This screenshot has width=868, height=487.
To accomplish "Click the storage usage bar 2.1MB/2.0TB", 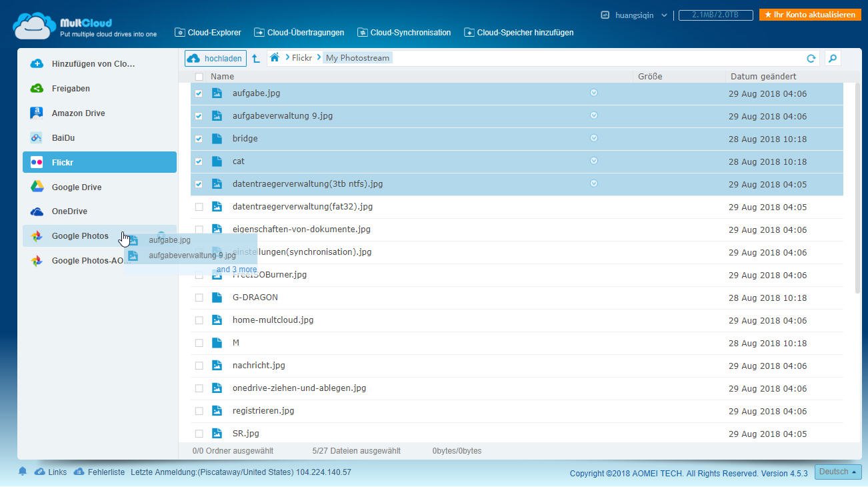I will coord(715,15).
